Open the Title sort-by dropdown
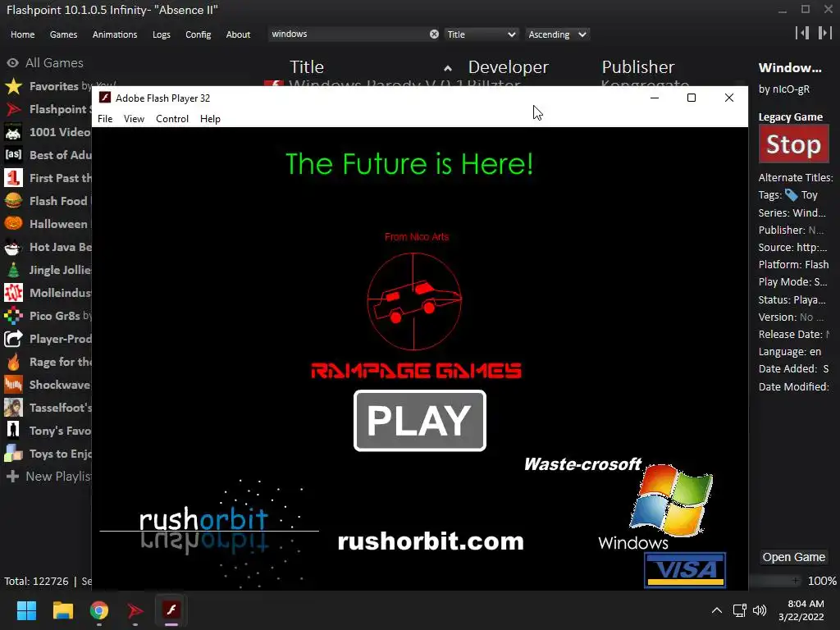Viewport: 840px width, 630px height. tap(481, 34)
